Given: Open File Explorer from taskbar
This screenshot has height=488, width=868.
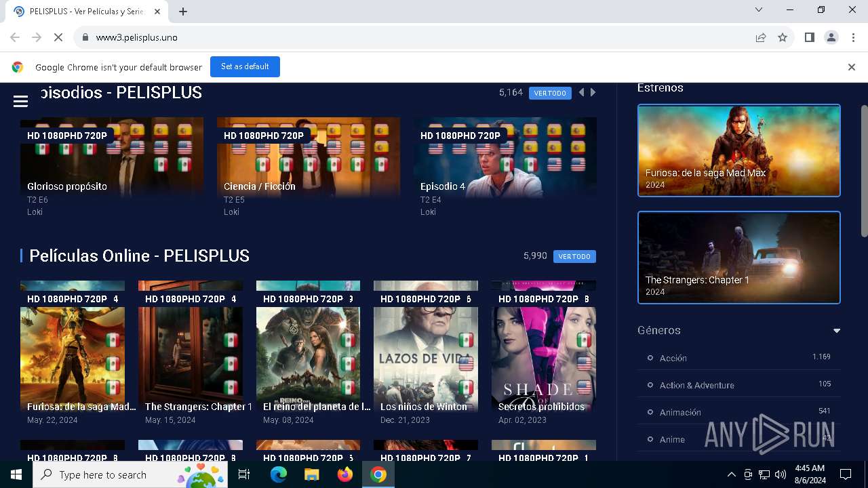Looking at the screenshot, I should tap(311, 474).
